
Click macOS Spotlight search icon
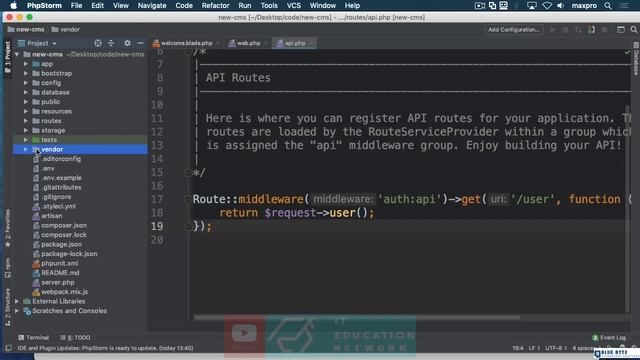point(608,6)
